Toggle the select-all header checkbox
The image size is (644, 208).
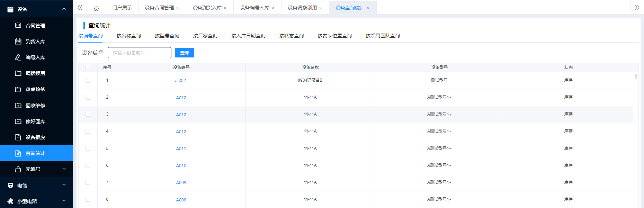click(x=88, y=67)
